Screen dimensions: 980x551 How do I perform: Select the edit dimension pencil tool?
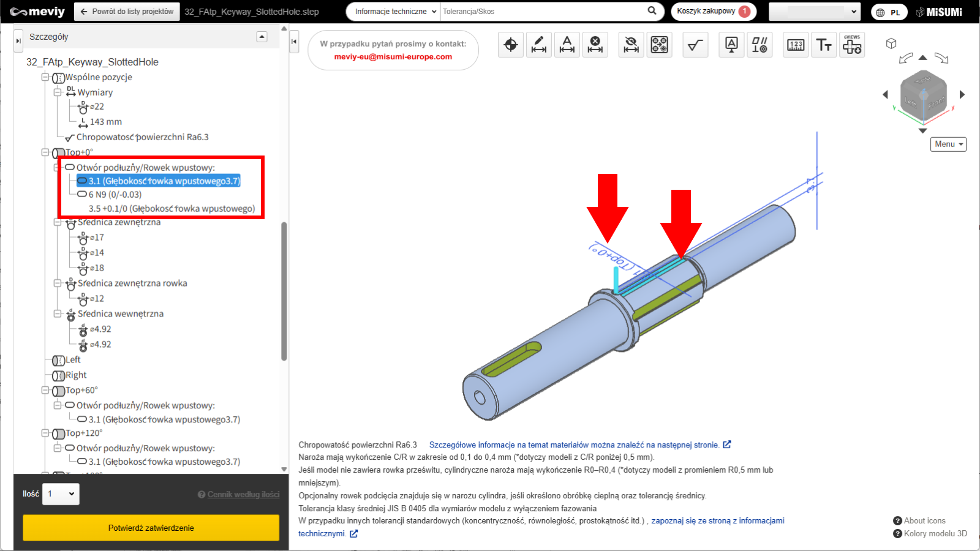pyautogui.click(x=539, y=45)
